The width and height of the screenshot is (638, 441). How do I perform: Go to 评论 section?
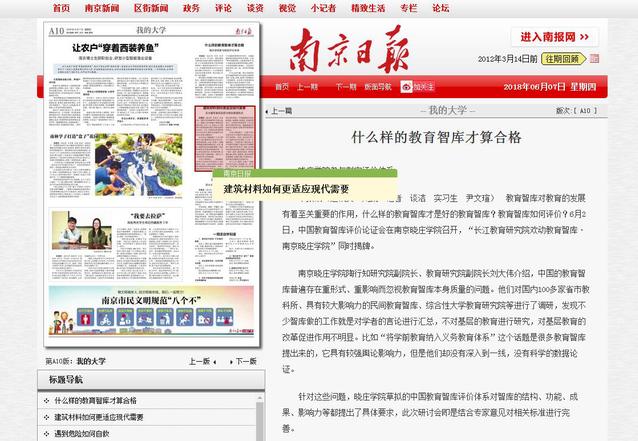point(223,8)
